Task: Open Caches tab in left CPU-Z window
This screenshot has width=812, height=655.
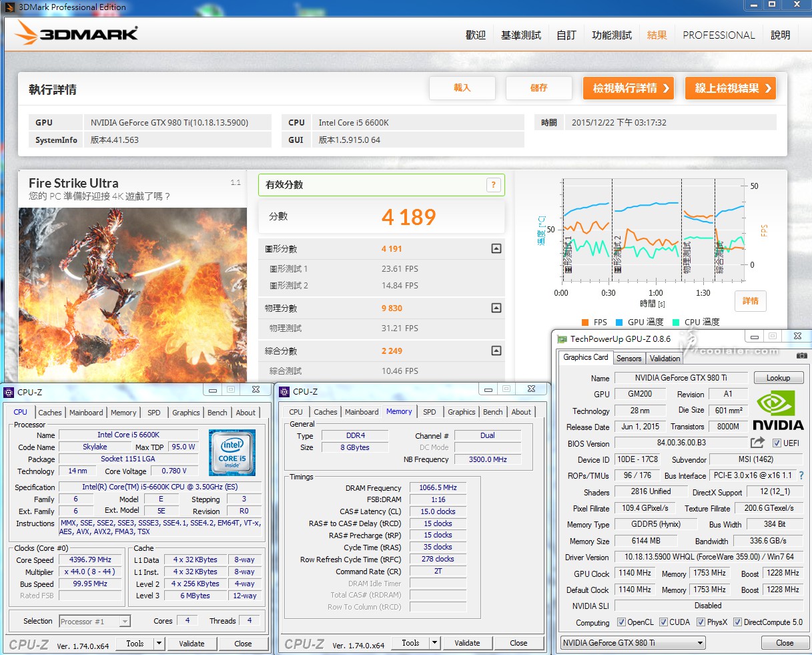Action: coord(50,413)
